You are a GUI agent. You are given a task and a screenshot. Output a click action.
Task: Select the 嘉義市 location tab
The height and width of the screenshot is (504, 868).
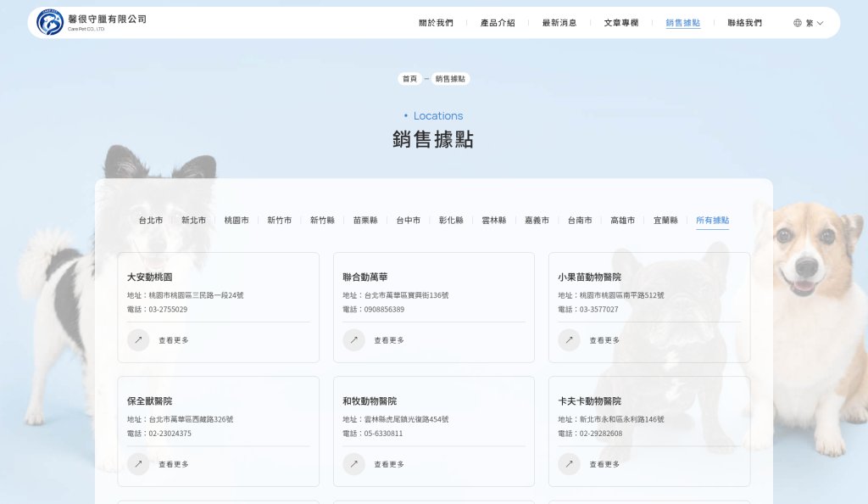pyautogui.click(x=537, y=220)
